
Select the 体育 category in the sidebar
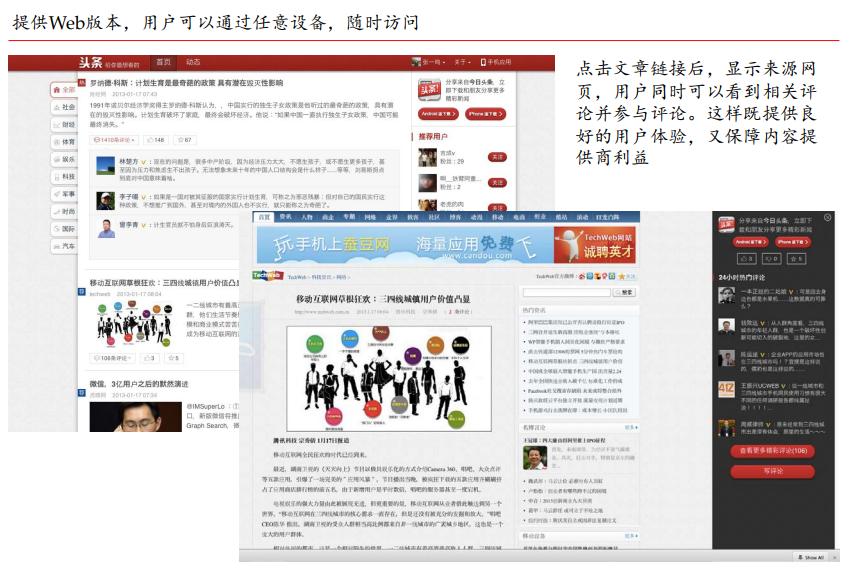coord(64,141)
